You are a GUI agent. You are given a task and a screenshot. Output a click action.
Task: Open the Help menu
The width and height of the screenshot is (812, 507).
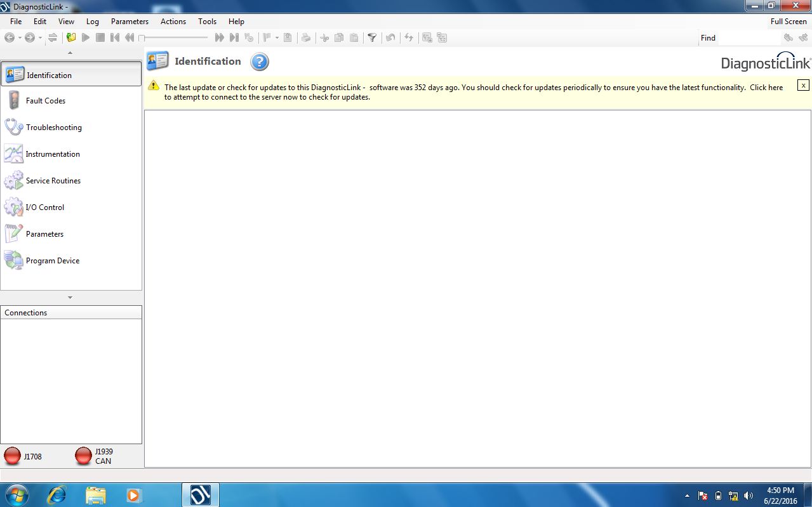tap(236, 22)
